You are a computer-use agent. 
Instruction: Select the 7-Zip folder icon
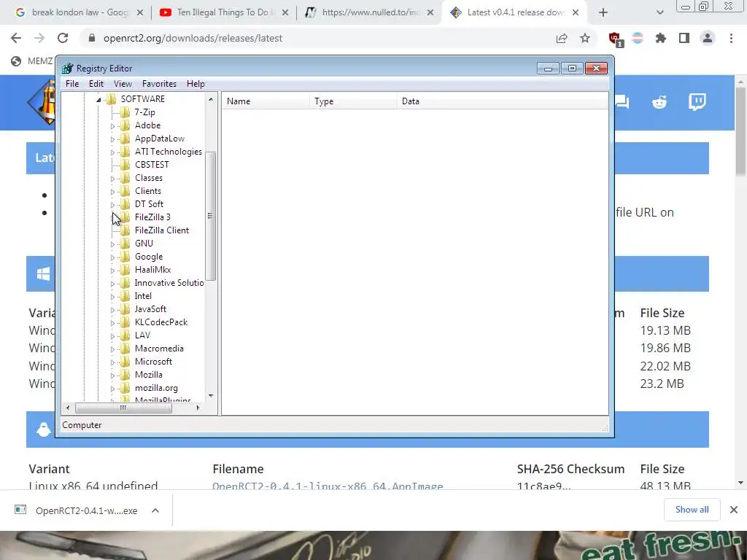pyautogui.click(x=125, y=112)
